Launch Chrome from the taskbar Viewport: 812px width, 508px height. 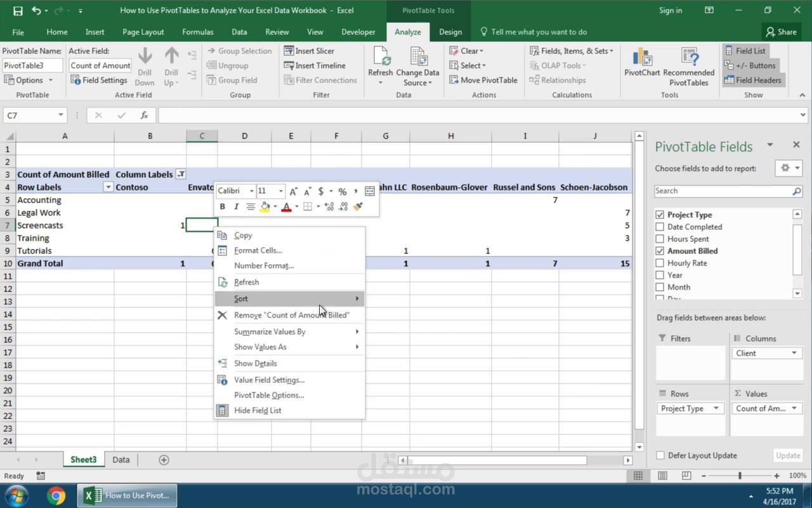point(56,495)
